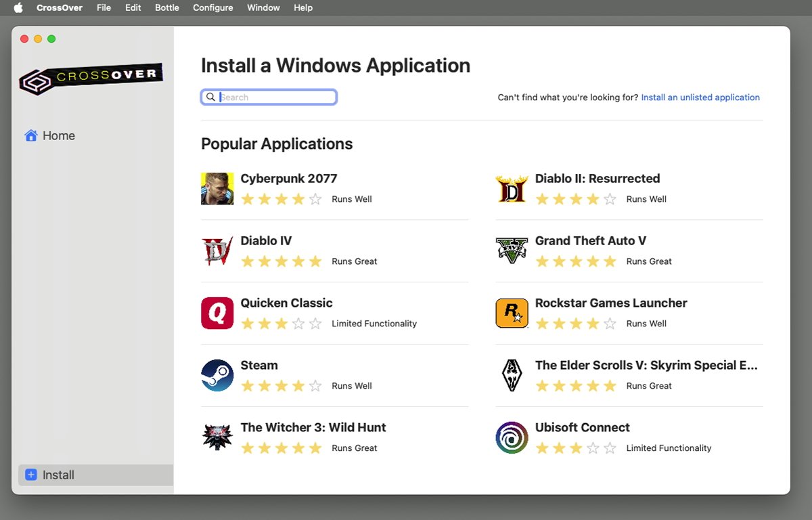Click the Grand Theft Auto V icon
The height and width of the screenshot is (520, 812).
point(512,251)
